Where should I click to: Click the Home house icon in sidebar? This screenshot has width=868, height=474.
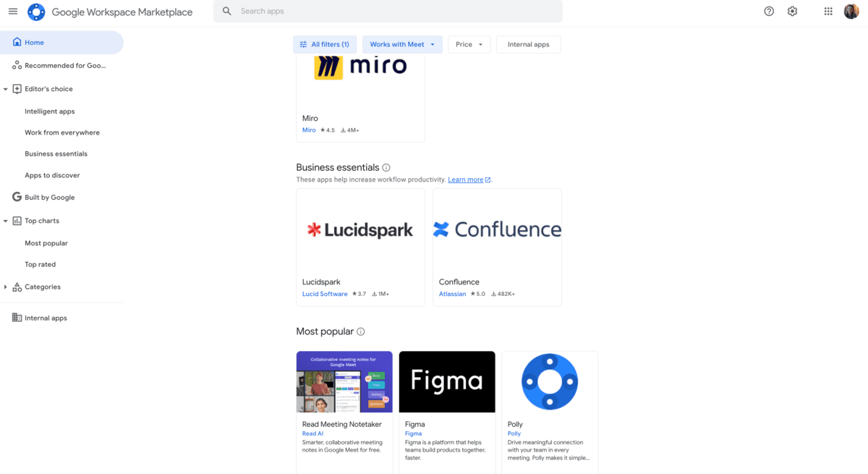[x=17, y=43]
